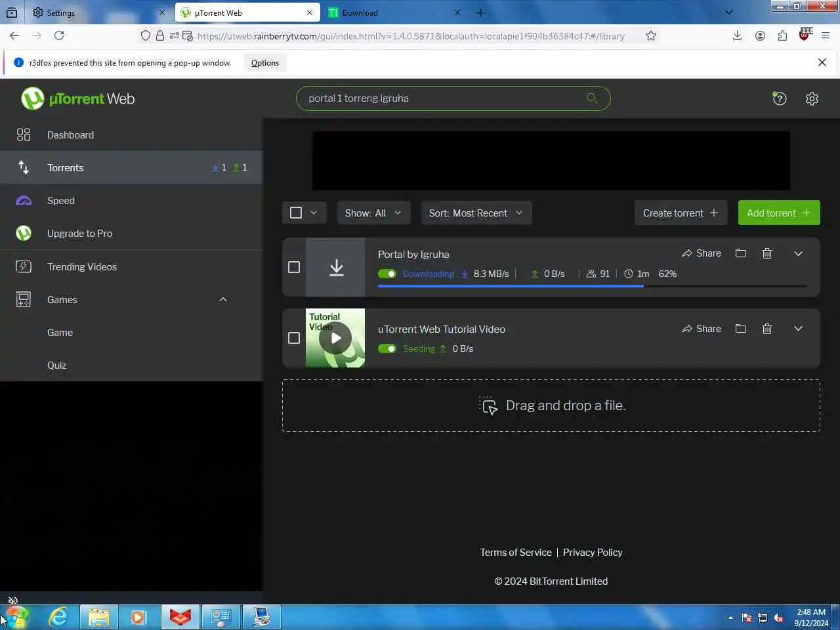Click the Drag and drop a file area

(551, 406)
